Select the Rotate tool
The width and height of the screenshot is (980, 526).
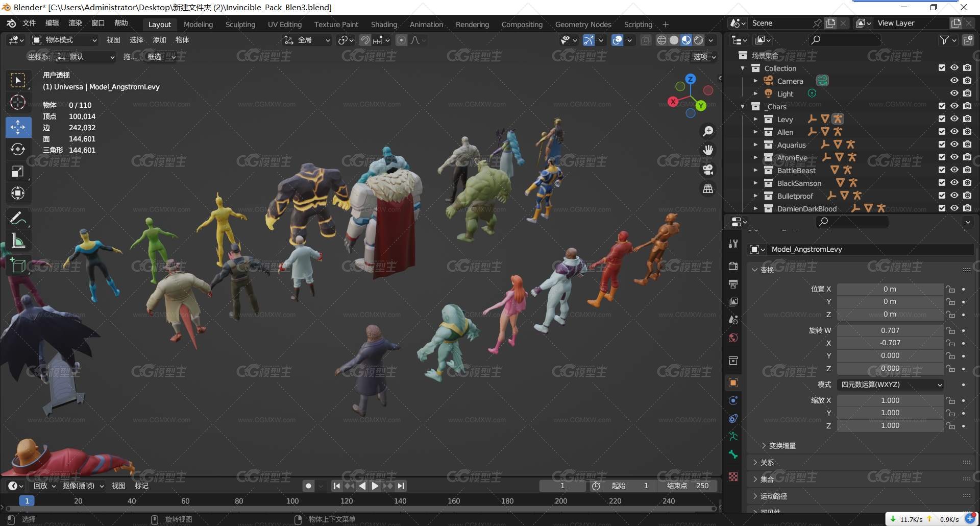pyautogui.click(x=18, y=149)
